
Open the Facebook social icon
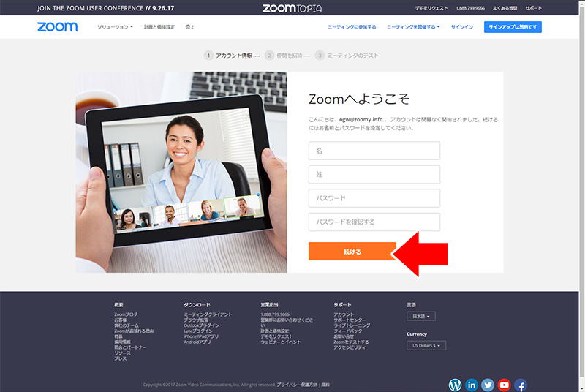tap(521, 384)
